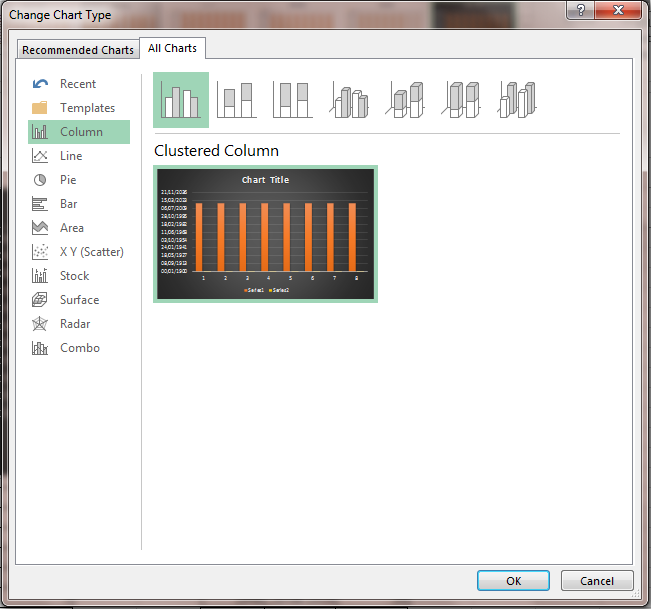Click the Radar chart category icon
Image resolution: width=651 pixels, height=609 pixels.
click(x=40, y=324)
